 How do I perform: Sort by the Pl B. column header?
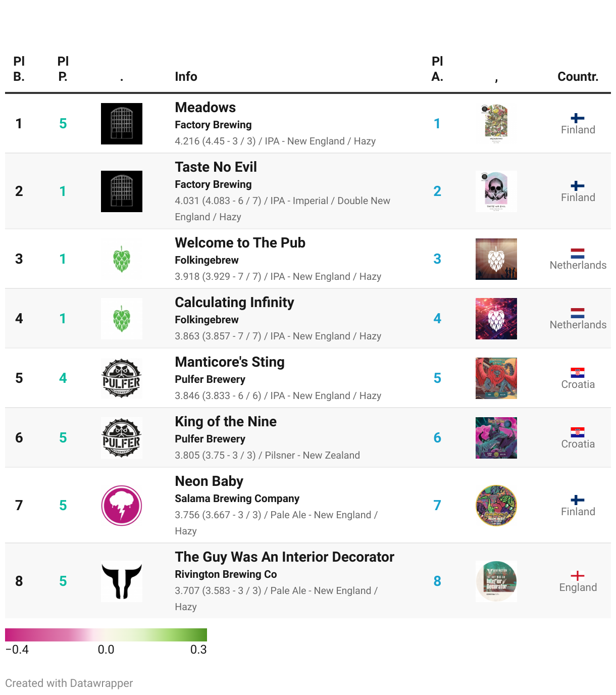click(19, 69)
